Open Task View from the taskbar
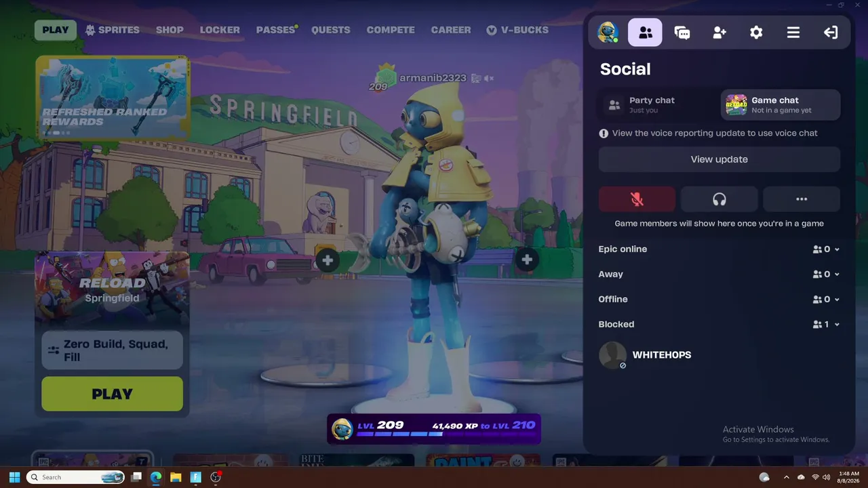The width and height of the screenshot is (868, 488). coord(136,477)
